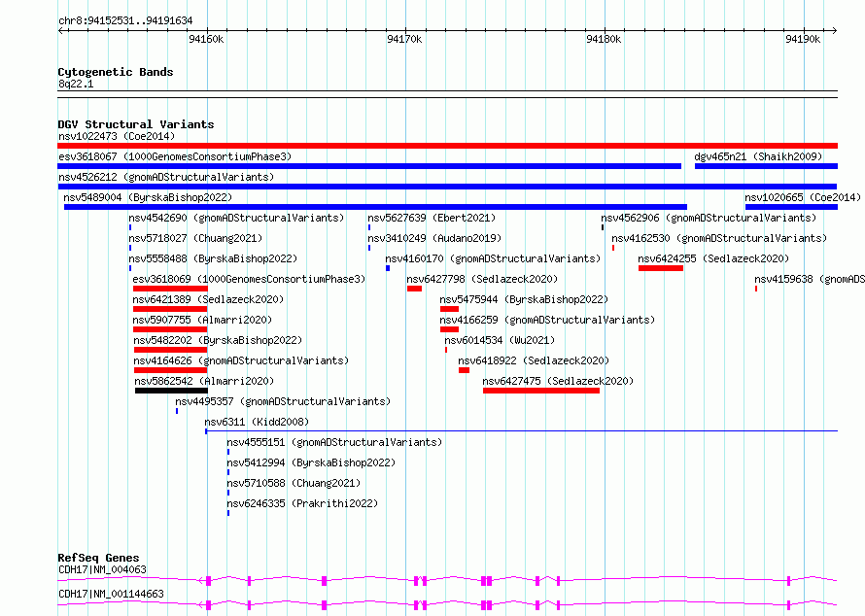This screenshot has width=865, height=616.
Task: Click nsv4555151 (gnomADStructuralVariants) label
Action: point(334,442)
